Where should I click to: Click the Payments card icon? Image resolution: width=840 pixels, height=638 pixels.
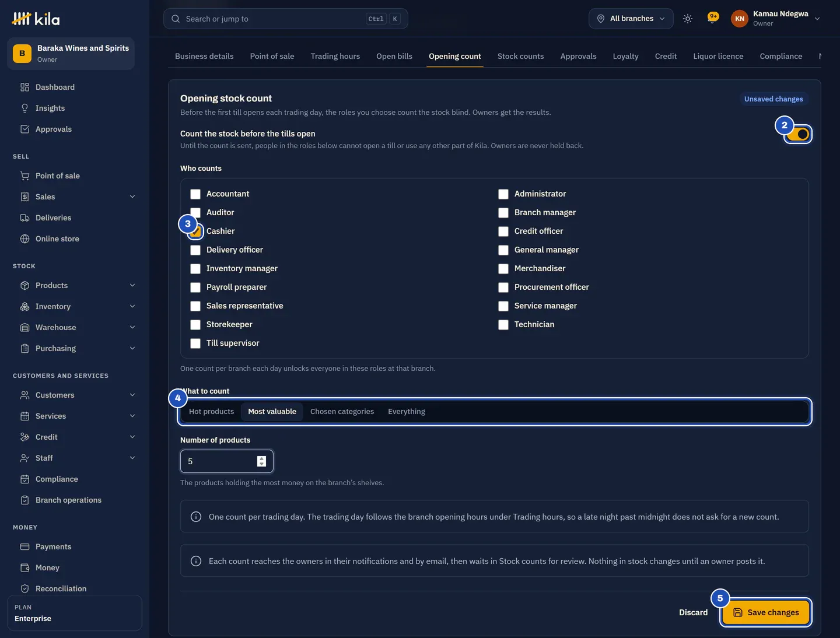[24, 546]
